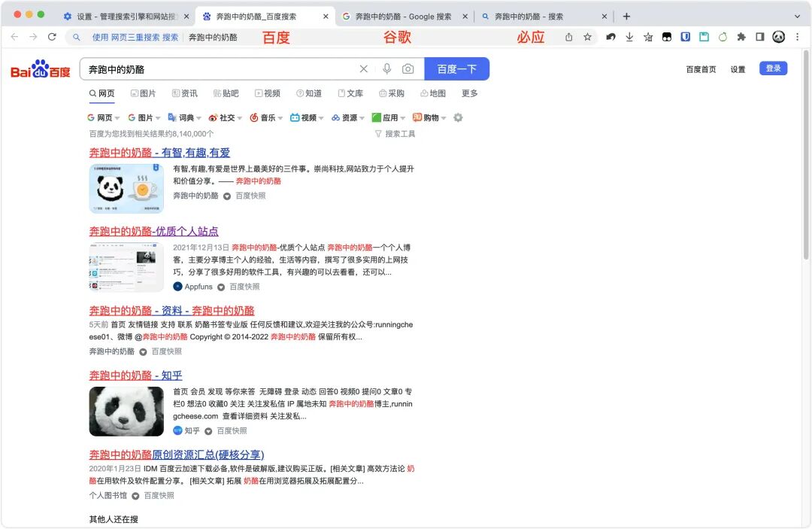Viewport: 812px width, 529px height.
Task: Click the panda and coffee cup thumbnail
Action: pyautogui.click(x=126, y=189)
